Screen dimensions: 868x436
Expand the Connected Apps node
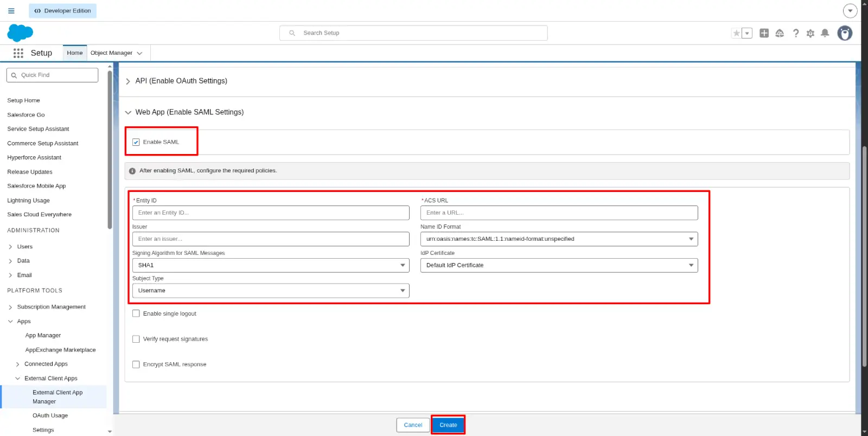18,364
